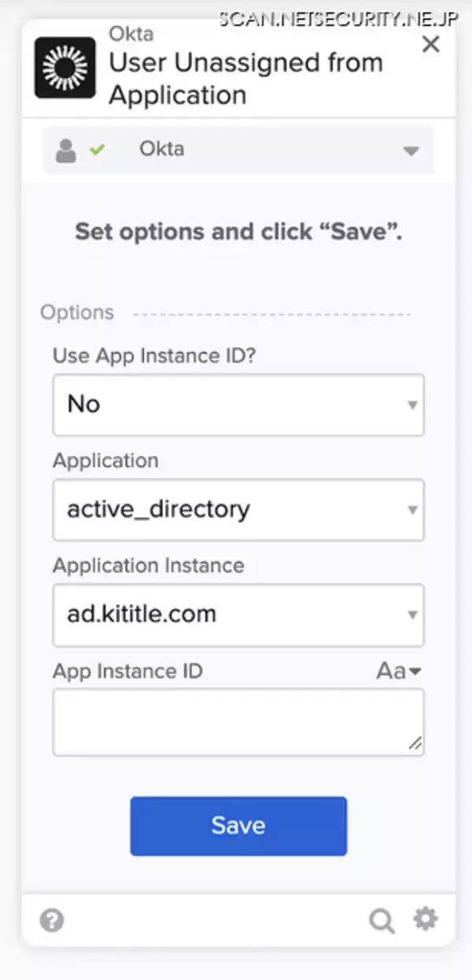Click the resize handle of App Instance ID field
Screen dimensions: 472x980
(415, 743)
